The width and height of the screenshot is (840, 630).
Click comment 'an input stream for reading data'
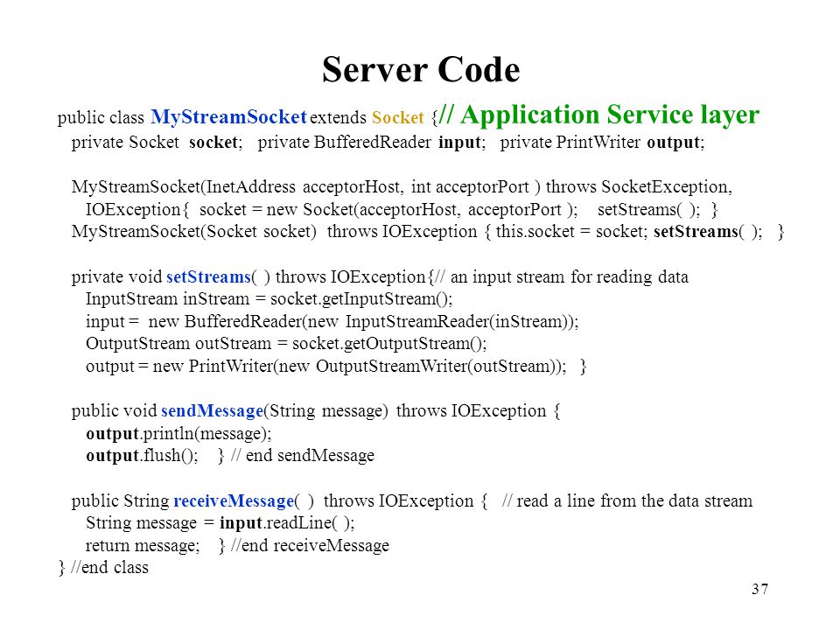[569, 277]
